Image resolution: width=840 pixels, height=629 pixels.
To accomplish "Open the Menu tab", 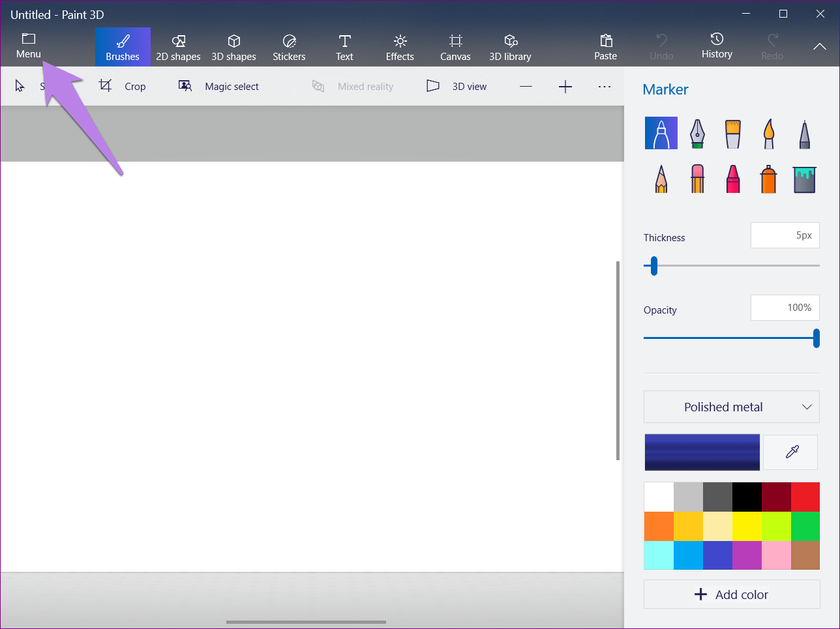I will [29, 46].
